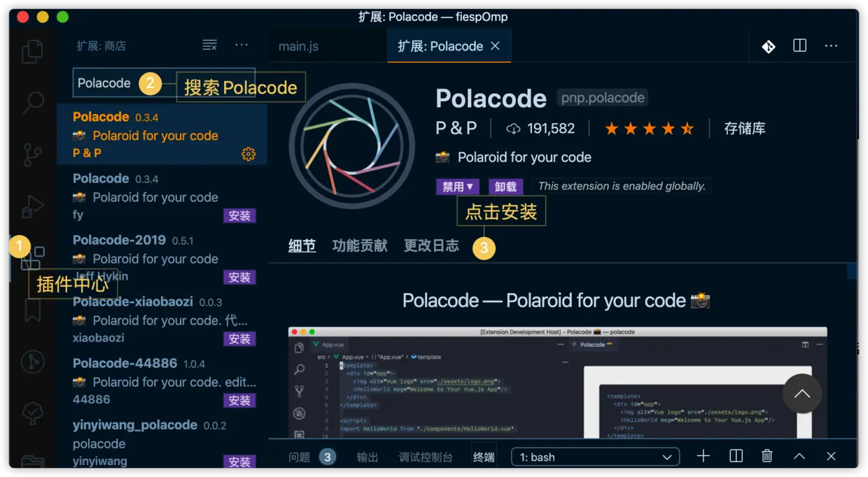Close the bottom panel with the X icon
The width and height of the screenshot is (868, 477).
(x=831, y=456)
